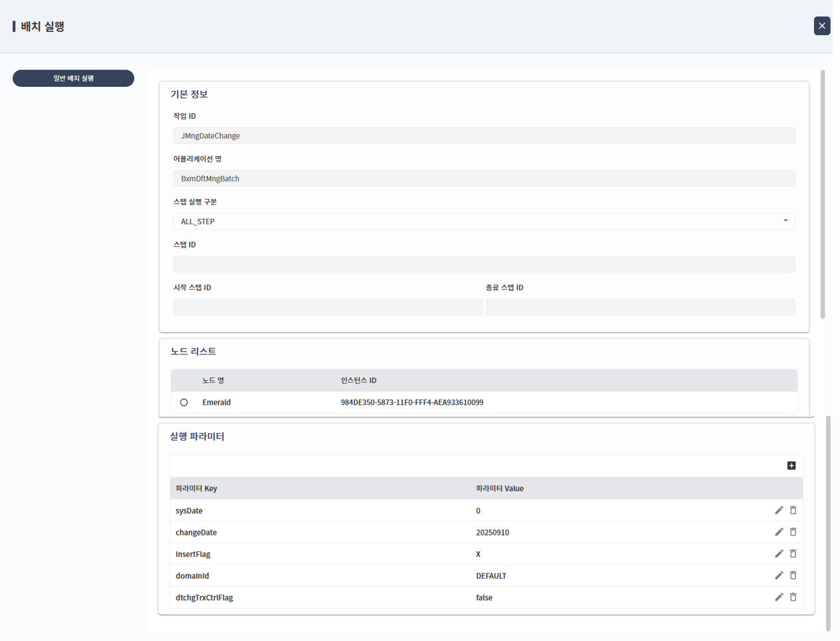840x641 pixels.
Task: Click the 종료 스텝 ID input field
Action: [640, 307]
